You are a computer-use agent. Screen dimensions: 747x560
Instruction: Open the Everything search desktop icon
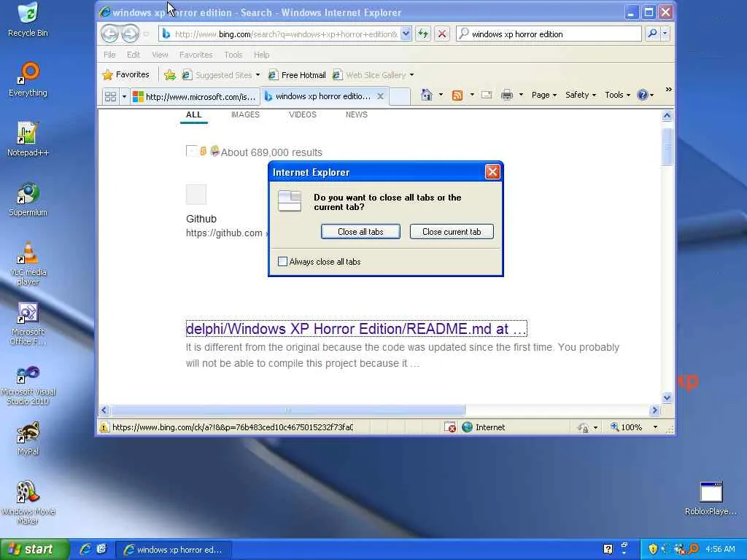click(28, 79)
